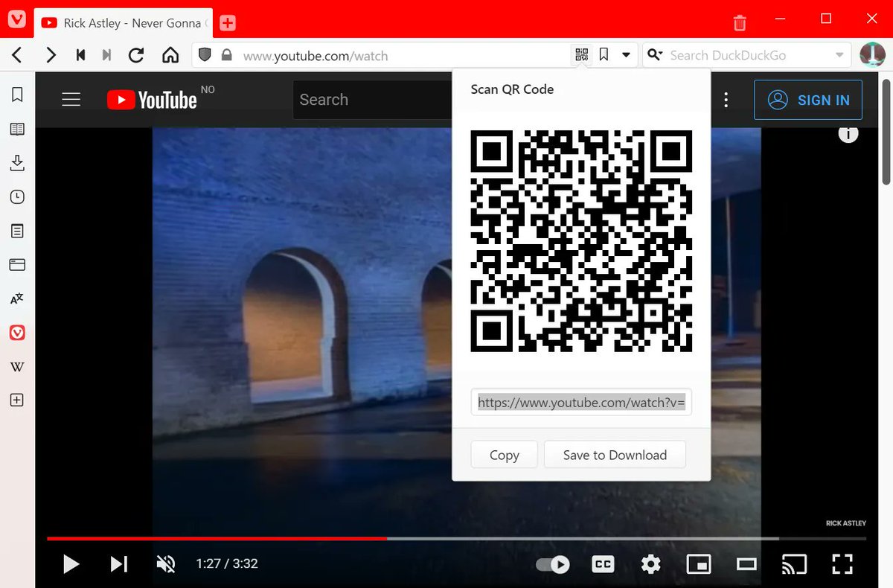Open the History panel clock icon

click(x=17, y=197)
